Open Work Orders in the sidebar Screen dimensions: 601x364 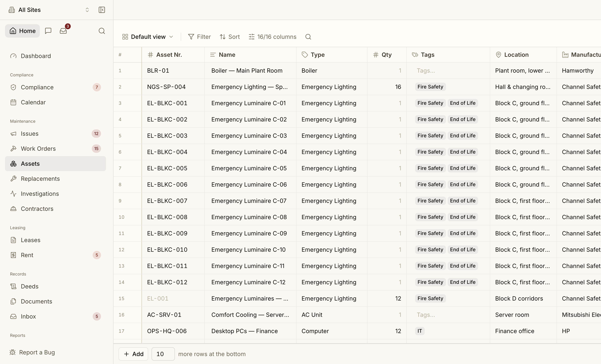55,149
